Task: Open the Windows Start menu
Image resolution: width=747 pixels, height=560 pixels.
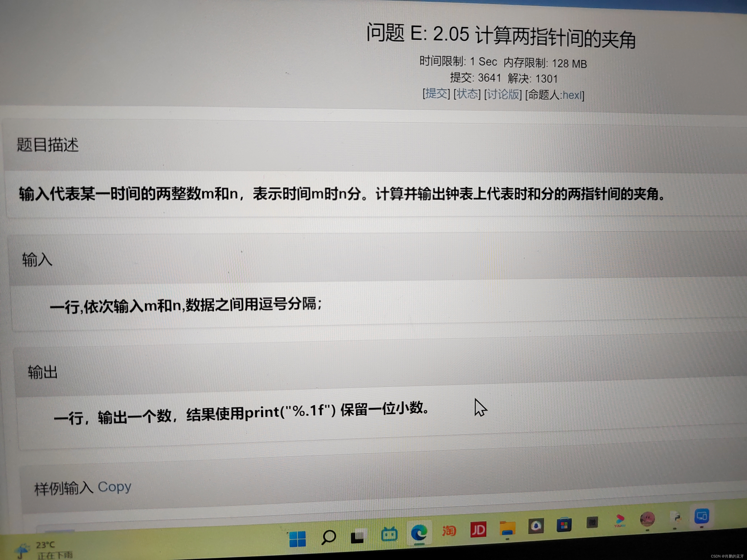Action: (298, 539)
